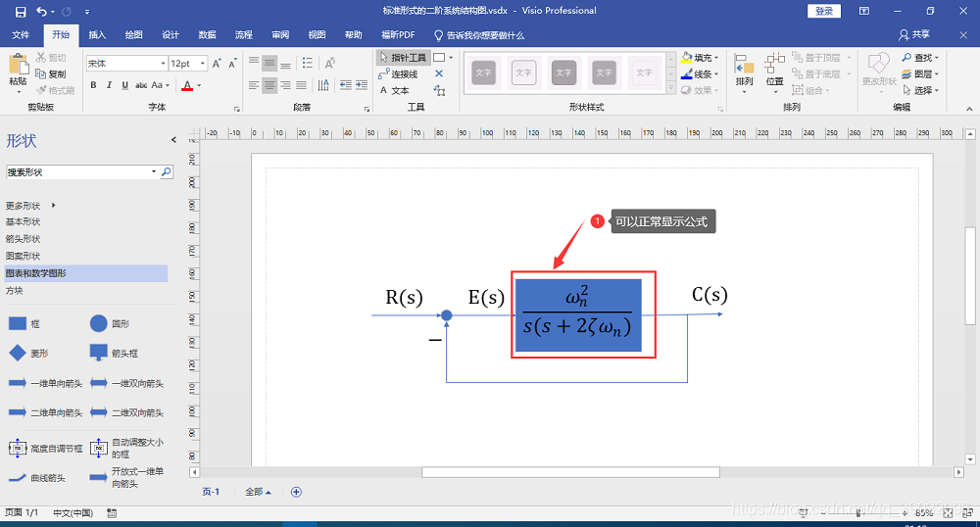Open the 12pt font size dropdown
This screenshot has height=527, width=980.
click(x=203, y=63)
